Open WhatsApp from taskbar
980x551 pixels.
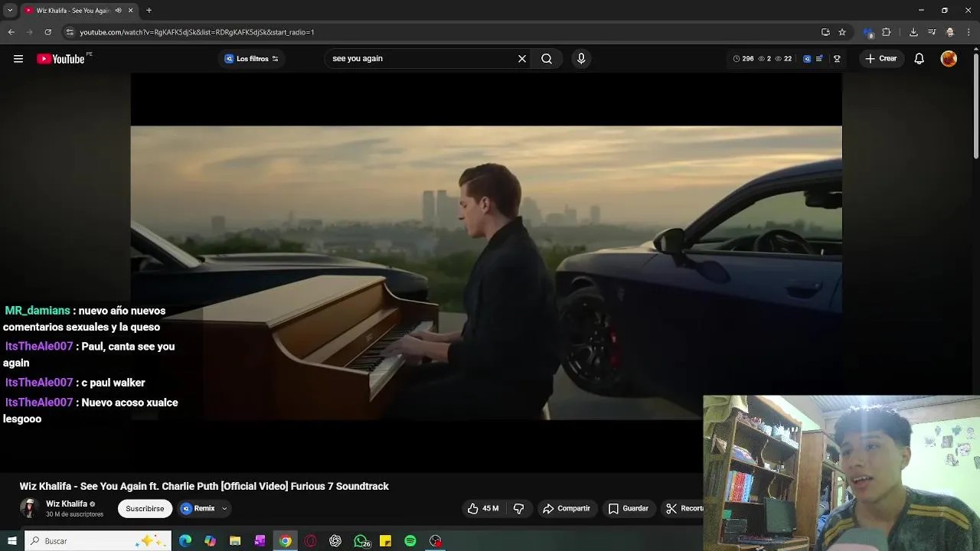click(361, 541)
